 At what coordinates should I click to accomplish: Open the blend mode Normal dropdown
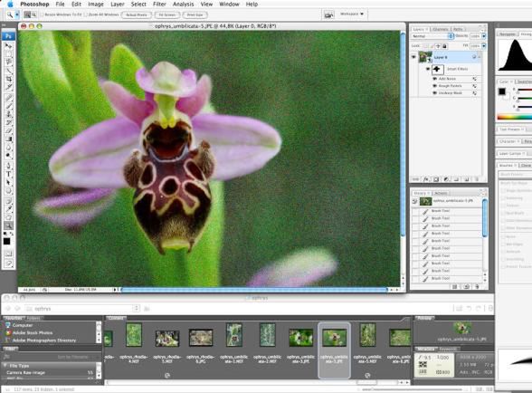pos(432,36)
